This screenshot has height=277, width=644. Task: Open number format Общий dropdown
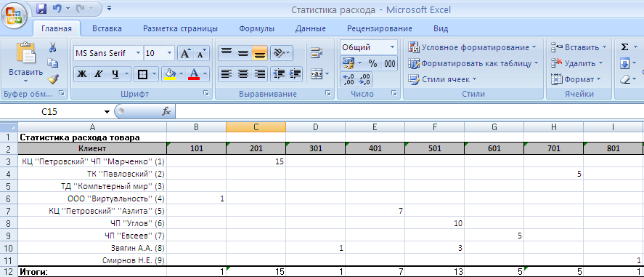tap(392, 47)
